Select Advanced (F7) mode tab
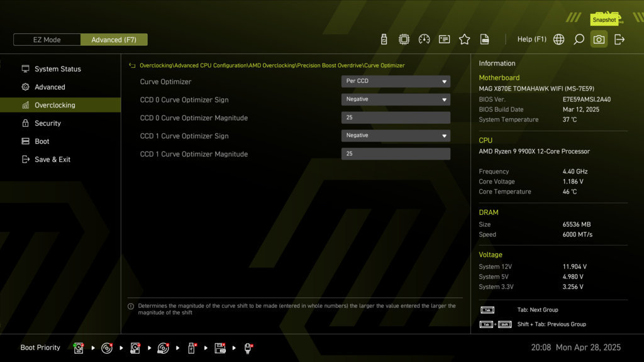This screenshot has height=362, width=644. tap(114, 40)
